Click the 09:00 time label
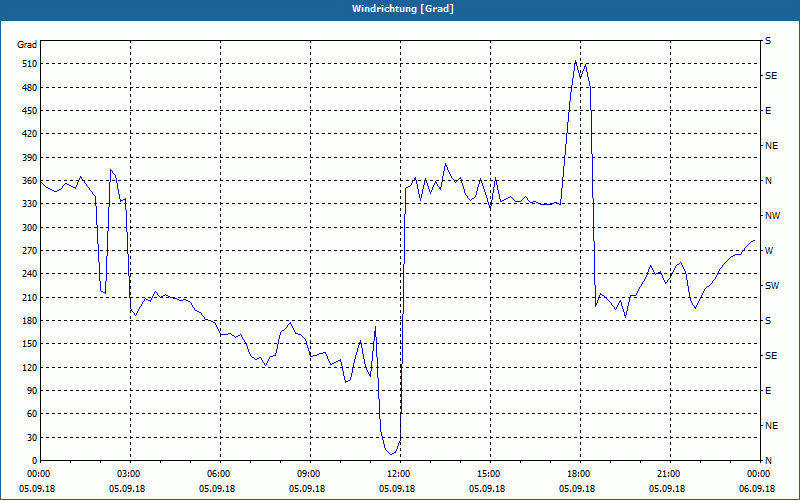Image resolution: width=800 pixels, height=500 pixels. pyautogui.click(x=310, y=474)
